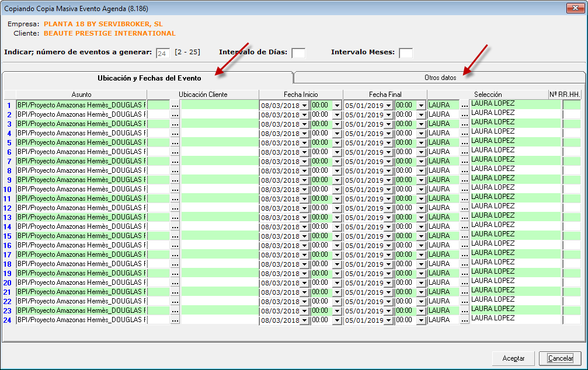Screen dimensions: 588x370
Task: Click the Fecha Final column header
Action: (x=385, y=95)
